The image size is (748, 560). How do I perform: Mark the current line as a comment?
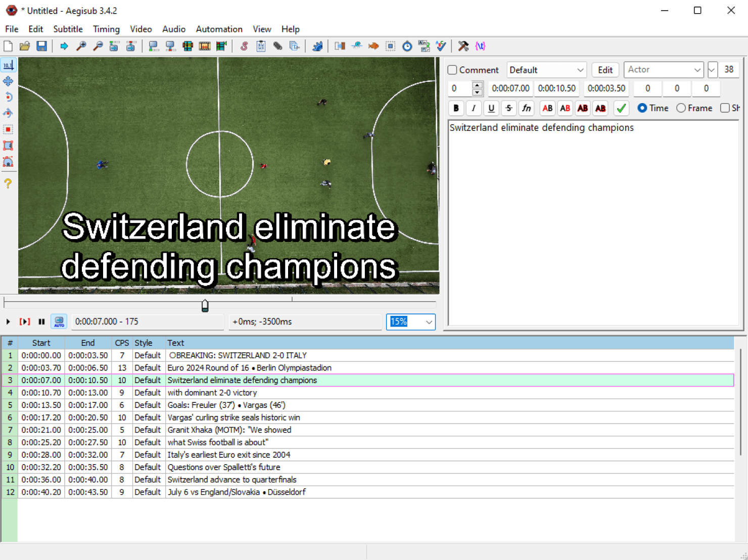[x=451, y=70]
